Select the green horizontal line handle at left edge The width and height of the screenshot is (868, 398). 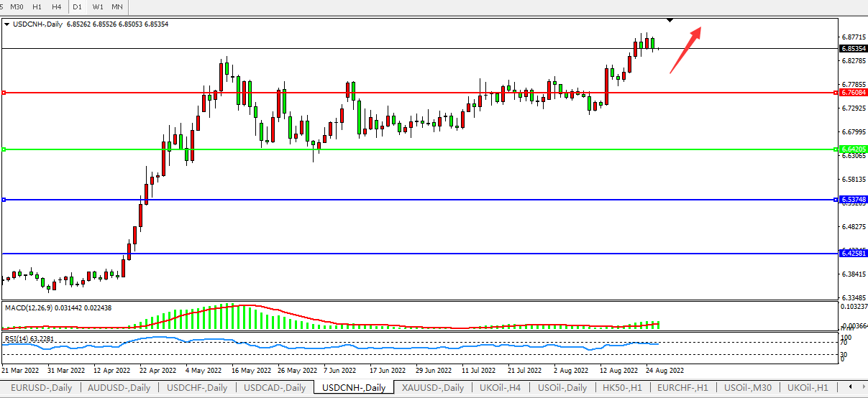coord(4,149)
